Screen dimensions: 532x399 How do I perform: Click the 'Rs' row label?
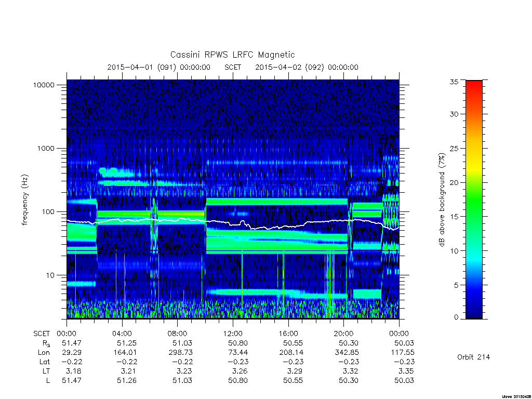tap(45, 343)
